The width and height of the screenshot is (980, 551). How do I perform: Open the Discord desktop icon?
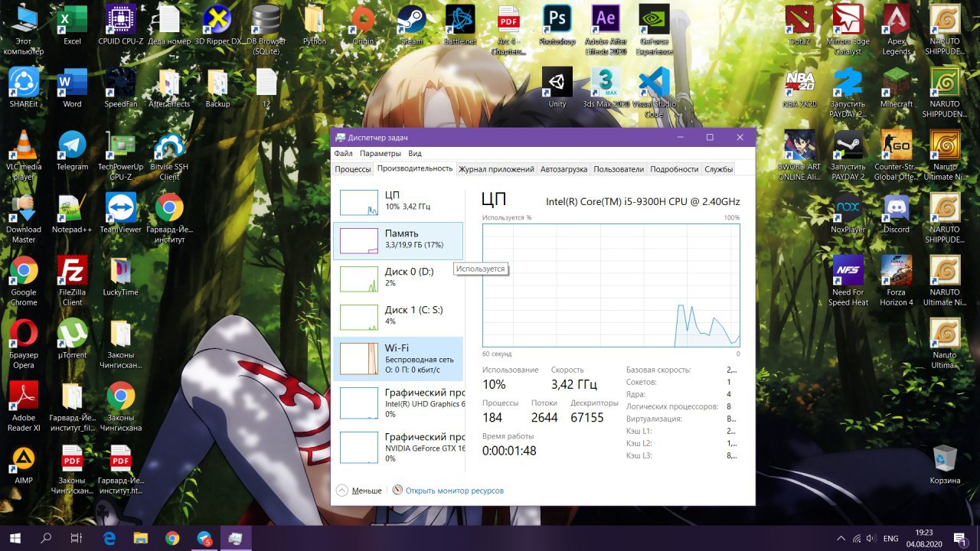coord(897,213)
